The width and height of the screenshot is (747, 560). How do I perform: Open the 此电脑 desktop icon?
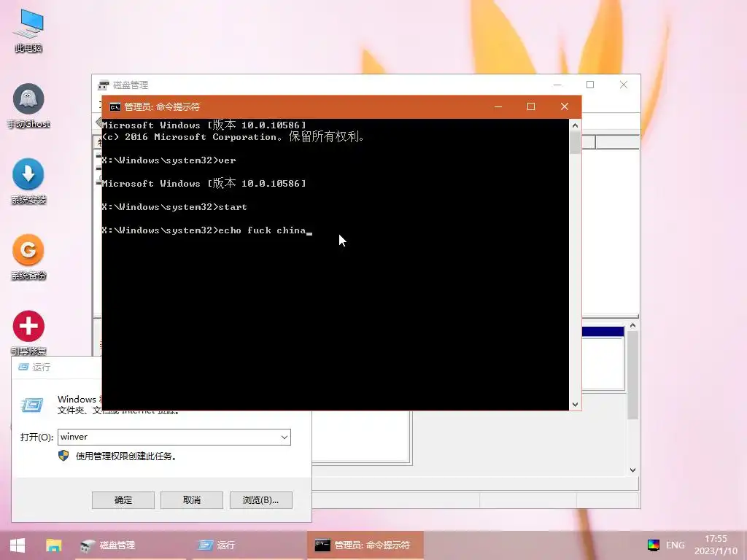click(x=28, y=31)
